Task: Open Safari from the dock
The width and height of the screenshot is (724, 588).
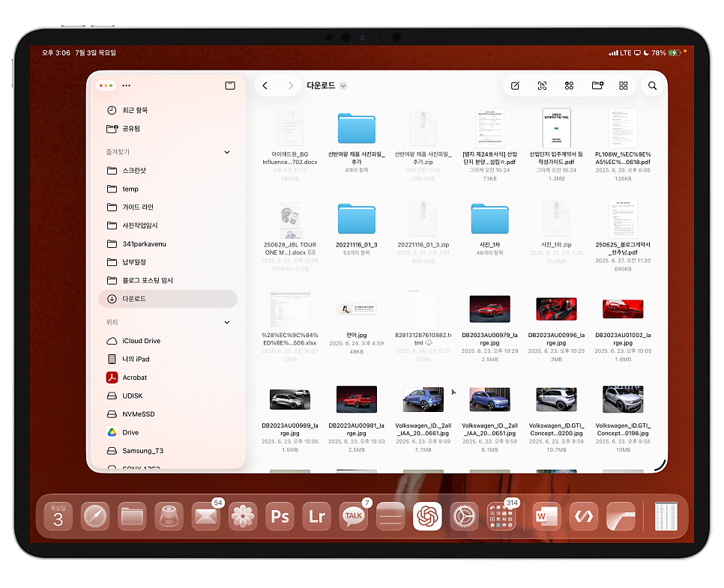Action: point(95,516)
